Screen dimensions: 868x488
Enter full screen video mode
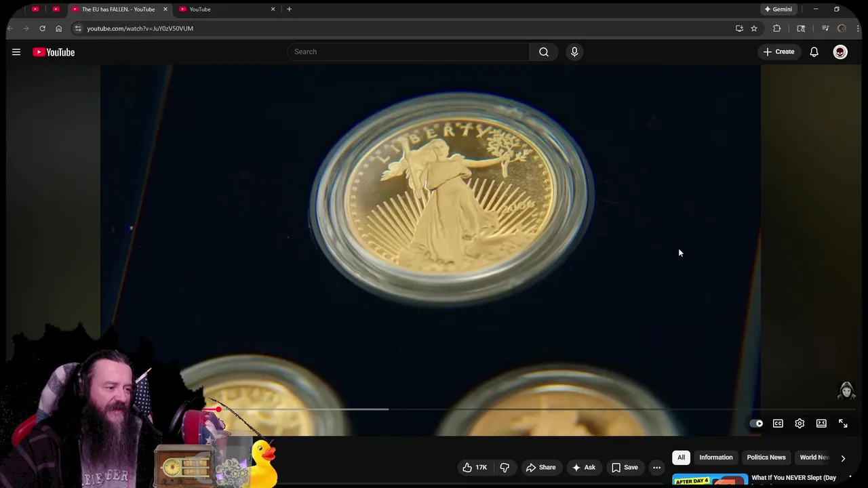tap(843, 424)
